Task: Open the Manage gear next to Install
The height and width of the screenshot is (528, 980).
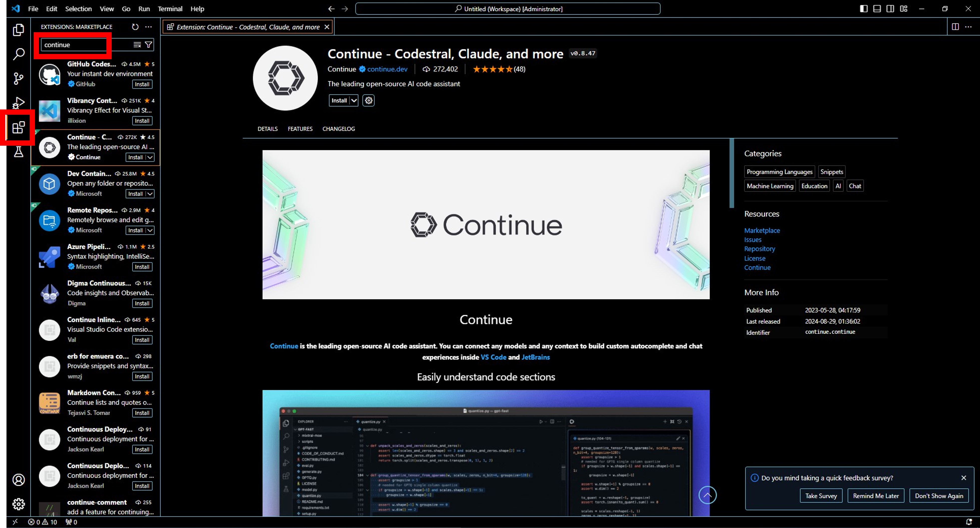Action: [x=368, y=100]
